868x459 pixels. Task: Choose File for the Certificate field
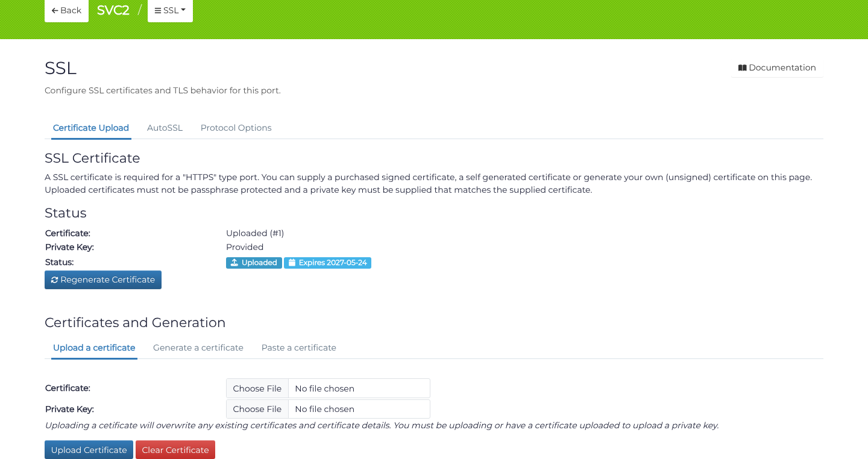(257, 389)
